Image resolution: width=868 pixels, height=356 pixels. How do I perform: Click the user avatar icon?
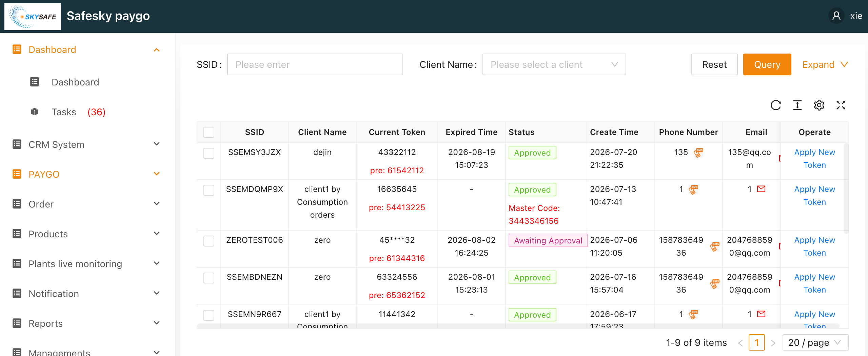tap(836, 16)
